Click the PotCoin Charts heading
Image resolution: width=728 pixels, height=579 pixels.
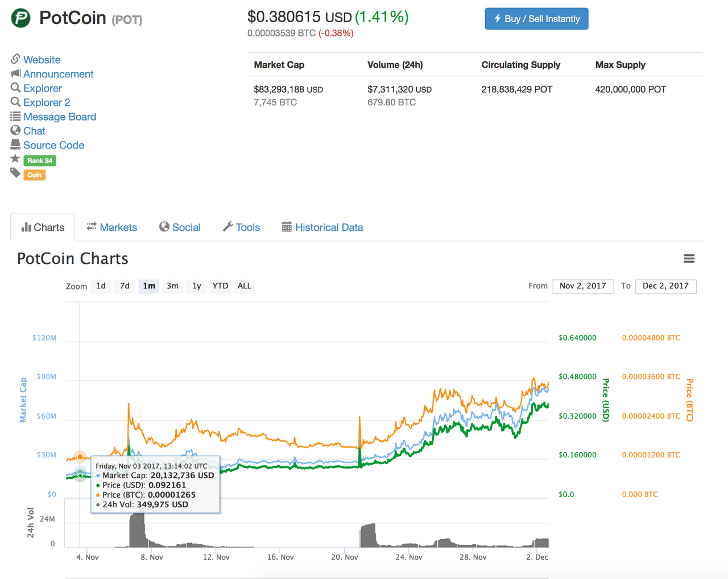(x=73, y=259)
